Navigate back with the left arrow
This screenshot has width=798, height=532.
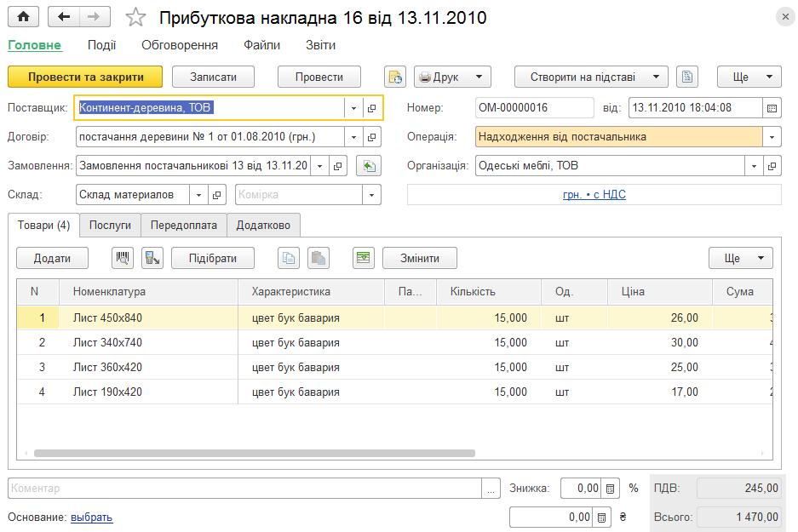click(x=64, y=17)
